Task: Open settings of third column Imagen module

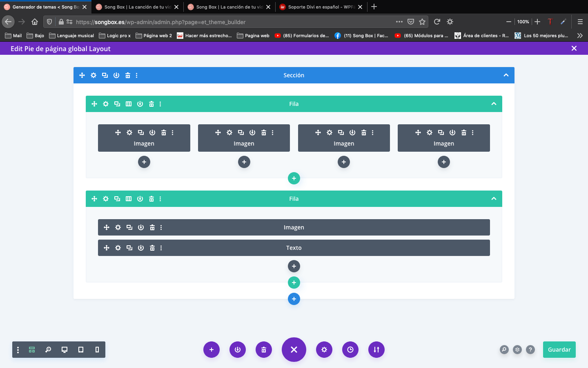Action: pyautogui.click(x=330, y=132)
